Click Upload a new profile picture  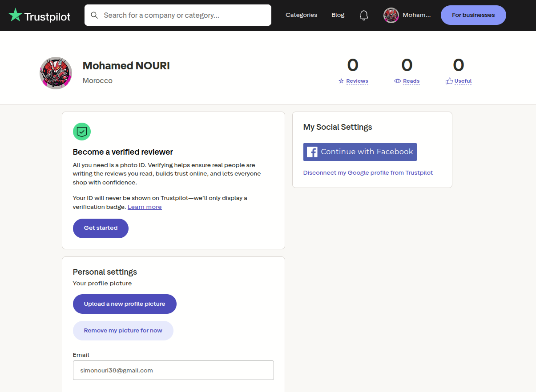125,304
